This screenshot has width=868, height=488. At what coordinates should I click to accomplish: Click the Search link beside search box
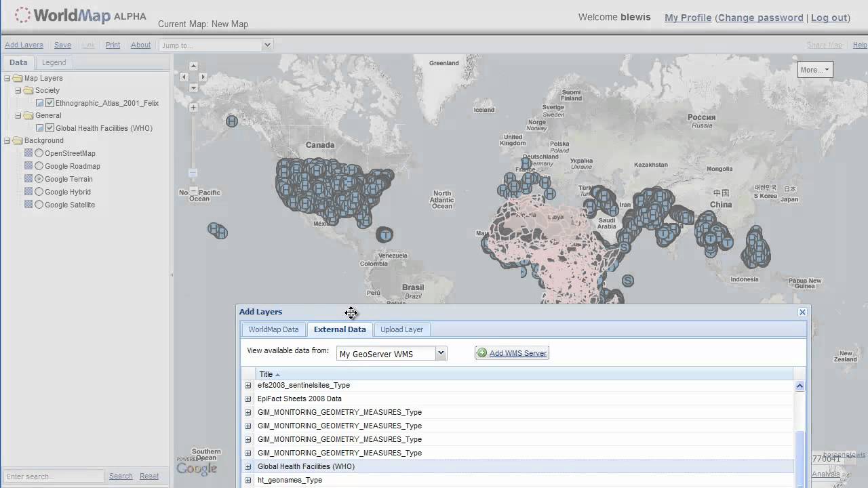tap(121, 476)
